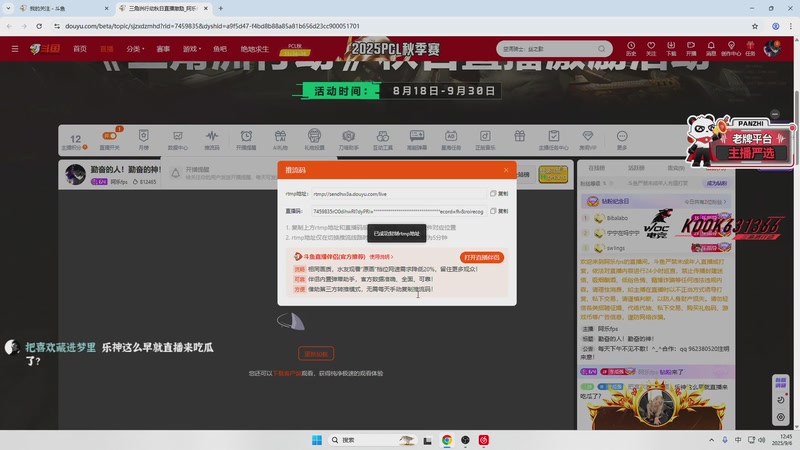The width and height of the screenshot is (800, 450).
Task: Open the 开播提醒 alarm clock icon
Action: pyautogui.click(x=246, y=139)
